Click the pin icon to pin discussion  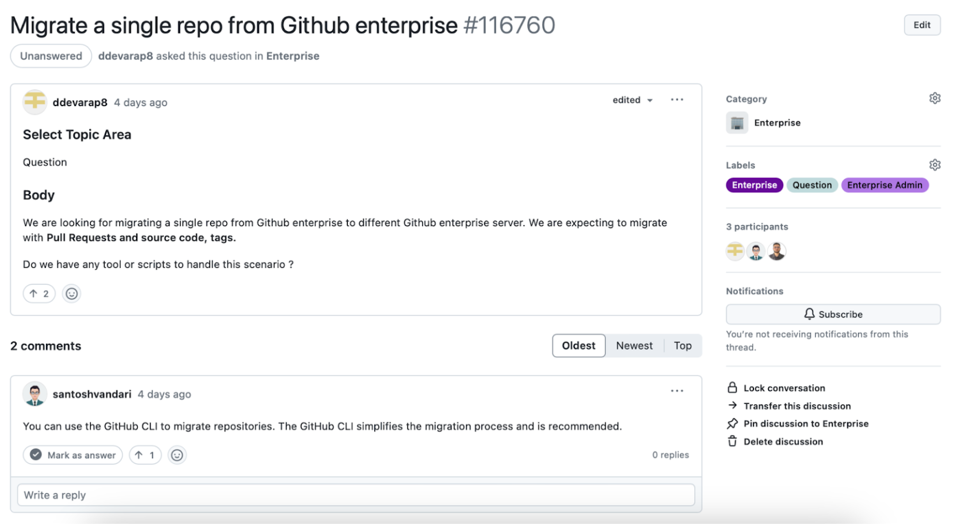point(732,423)
